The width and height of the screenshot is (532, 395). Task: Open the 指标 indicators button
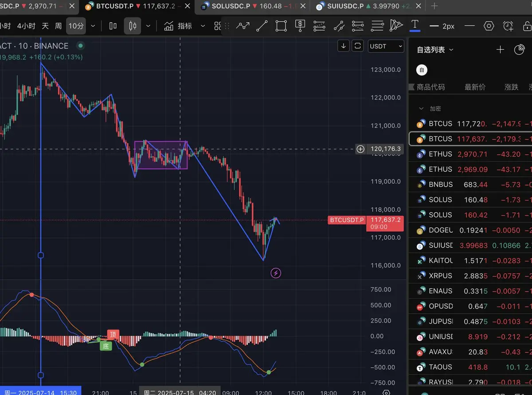click(x=179, y=26)
